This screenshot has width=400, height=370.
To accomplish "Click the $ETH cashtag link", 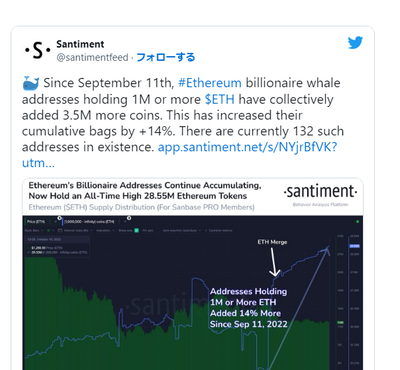I will pos(220,99).
